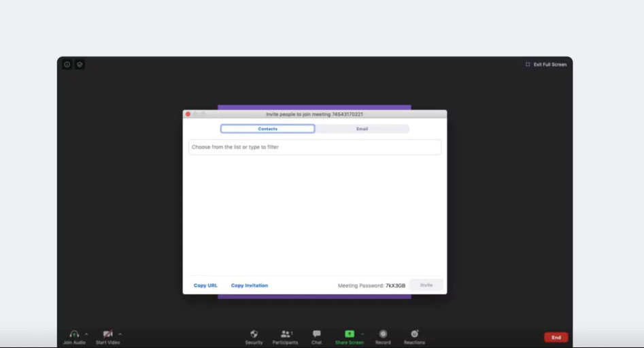Switch to the Email tab
Image resolution: width=644 pixels, height=348 pixels.
pos(362,129)
